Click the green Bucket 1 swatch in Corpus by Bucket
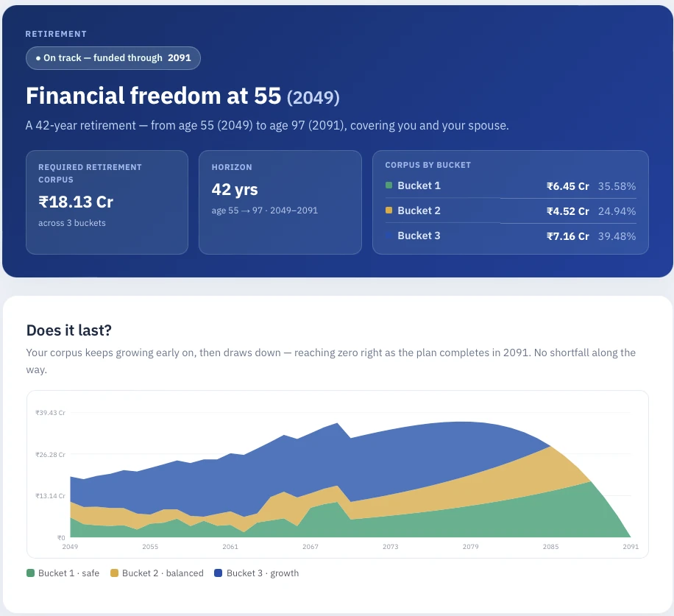 [389, 185]
